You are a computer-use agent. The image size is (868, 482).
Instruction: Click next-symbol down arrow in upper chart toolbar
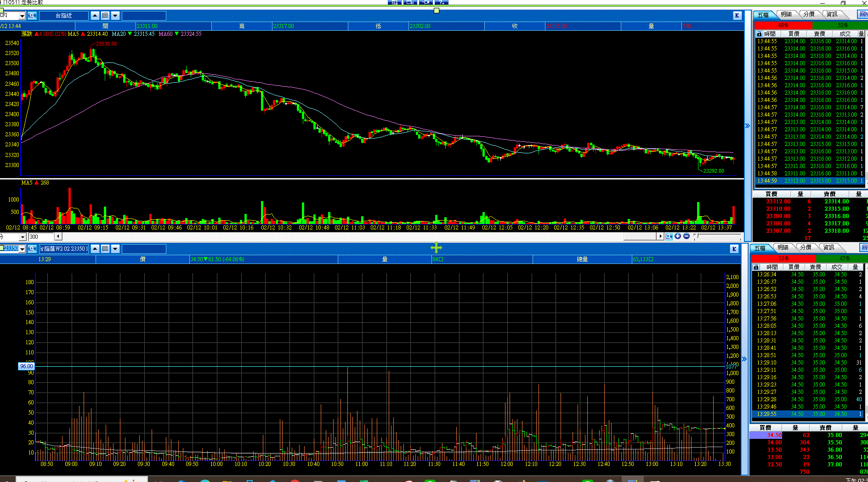coord(115,16)
